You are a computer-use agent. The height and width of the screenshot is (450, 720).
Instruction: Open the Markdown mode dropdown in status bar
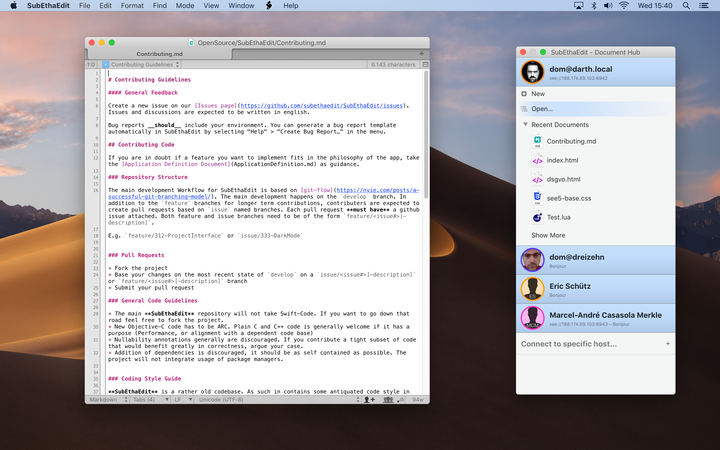(x=108, y=399)
